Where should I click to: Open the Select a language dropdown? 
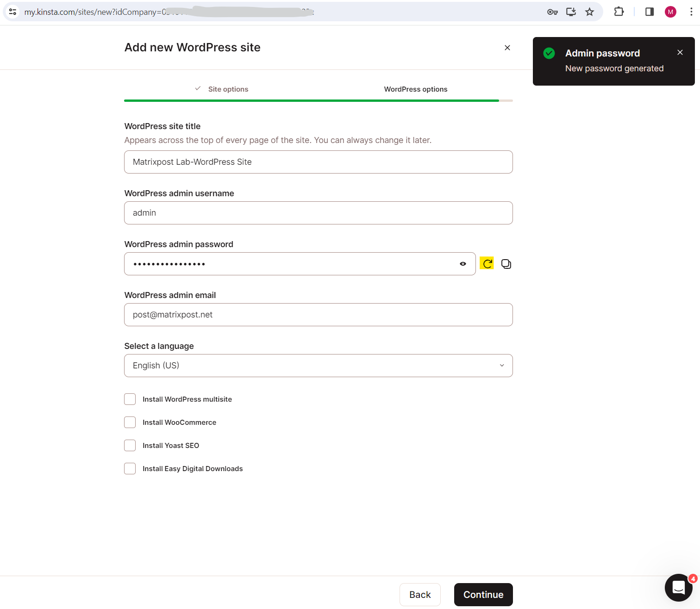click(x=319, y=366)
